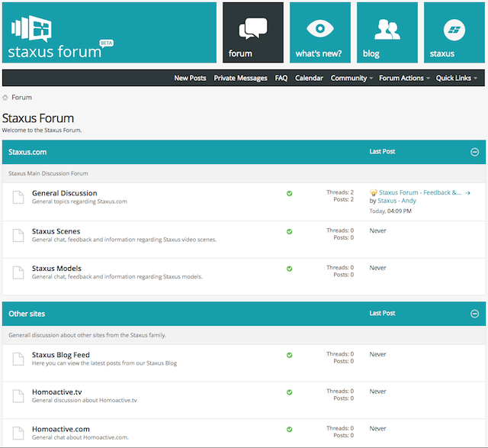
Task: Click Homoactive.com forum page icon
Action: tap(18, 433)
